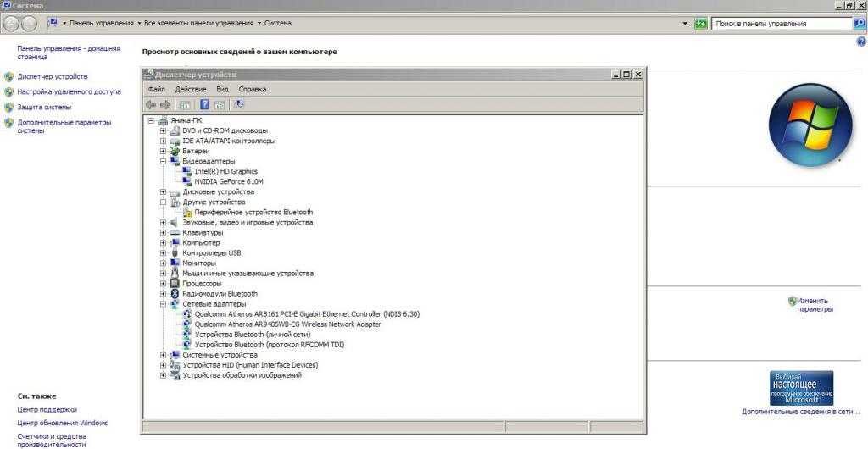The width and height of the screenshot is (868, 449).
Task: Select Qualcomm Atheros AR9485WB-EG Wireless Network Adapter
Action: pos(287,324)
